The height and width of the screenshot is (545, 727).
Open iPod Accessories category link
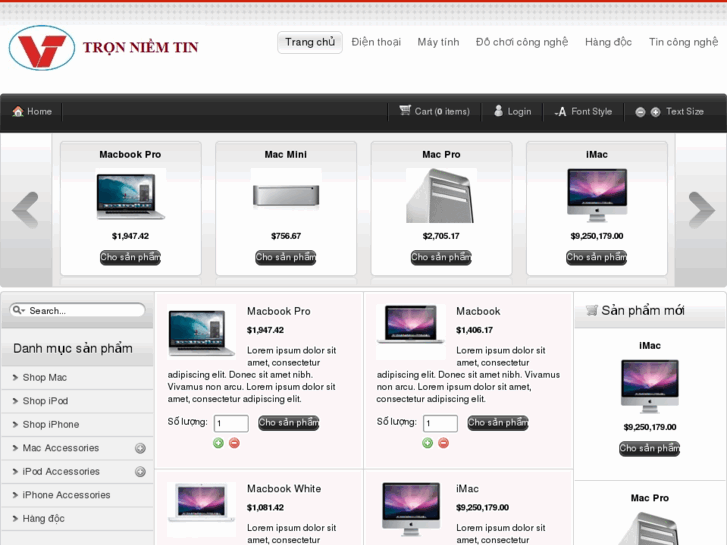61,472
